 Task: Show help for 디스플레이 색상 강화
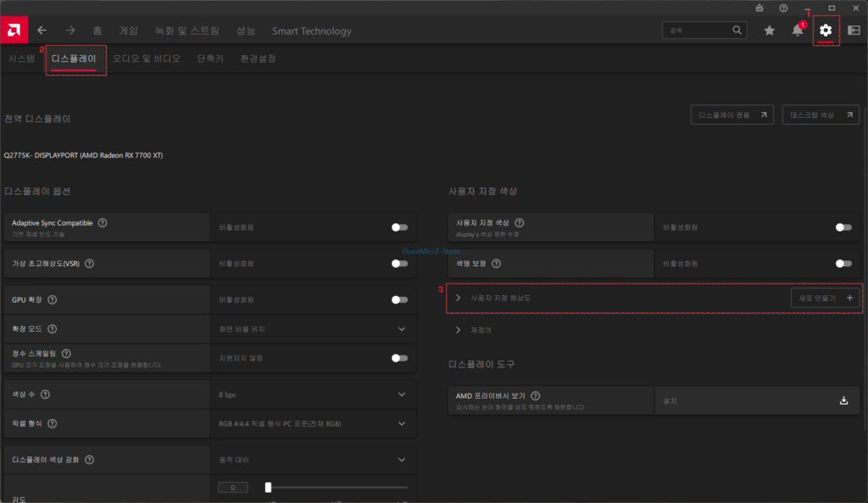pyautogui.click(x=89, y=460)
